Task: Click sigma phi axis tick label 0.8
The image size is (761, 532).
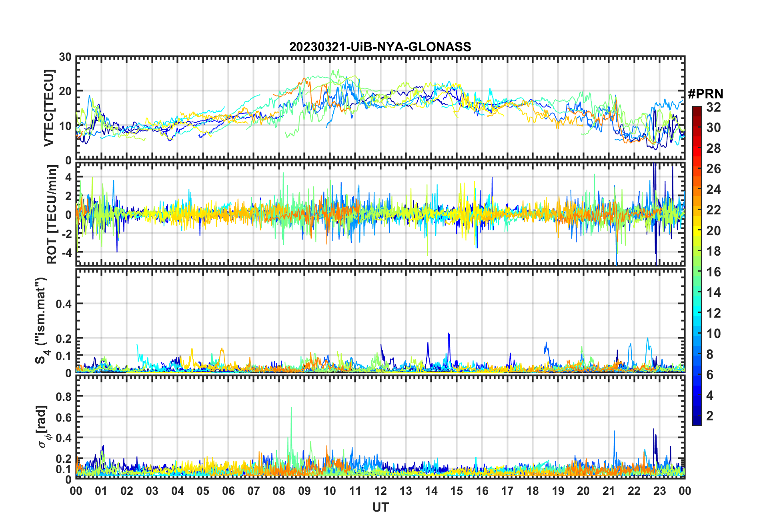Action: [64, 396]
